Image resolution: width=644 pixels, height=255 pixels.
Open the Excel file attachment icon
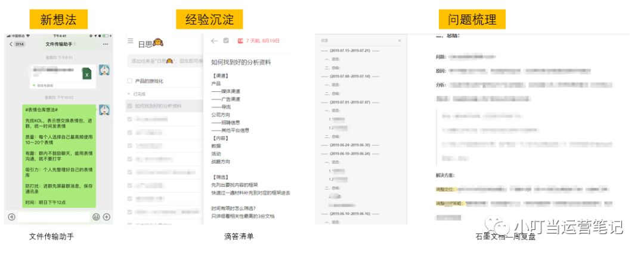[x=86, y=73]
